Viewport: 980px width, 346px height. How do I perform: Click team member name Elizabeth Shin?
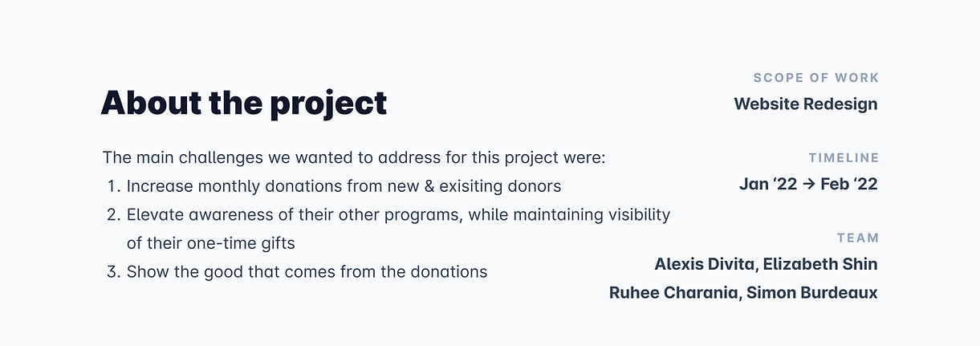click(820, 264)
